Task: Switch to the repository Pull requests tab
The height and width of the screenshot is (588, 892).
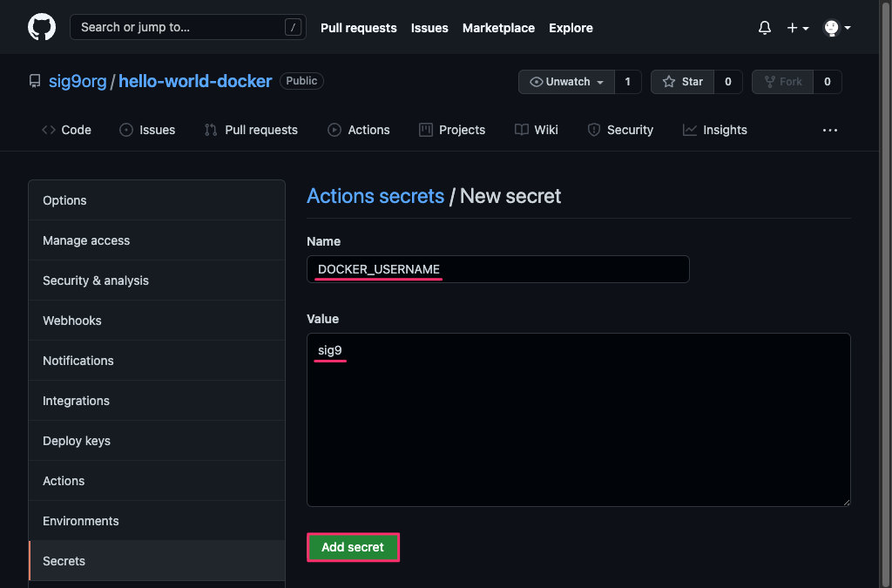Action: pos(251,130)
